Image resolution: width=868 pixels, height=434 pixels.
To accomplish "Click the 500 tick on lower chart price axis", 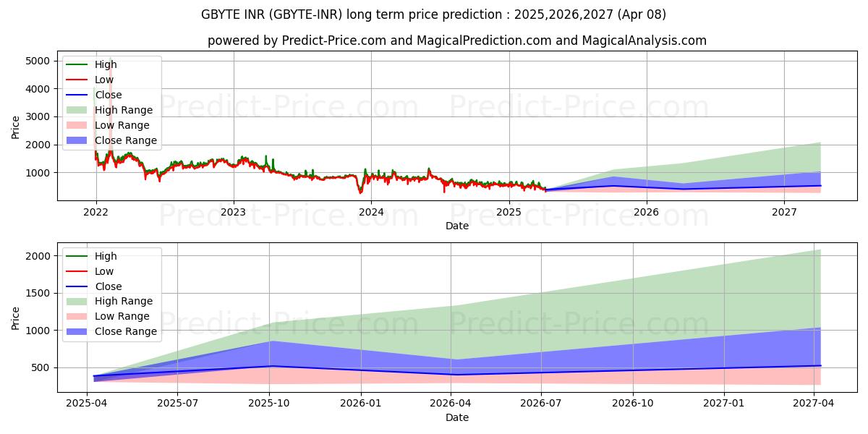I will tap(42, 367).
